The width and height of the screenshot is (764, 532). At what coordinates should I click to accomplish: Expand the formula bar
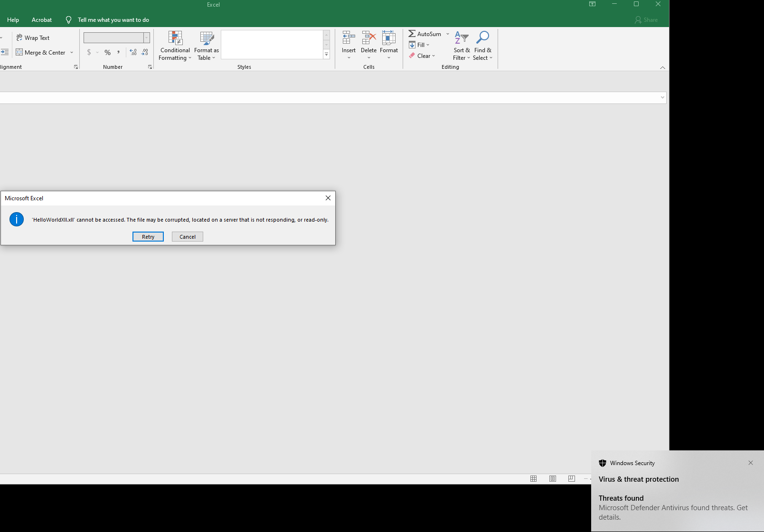[x=663, y=98]
